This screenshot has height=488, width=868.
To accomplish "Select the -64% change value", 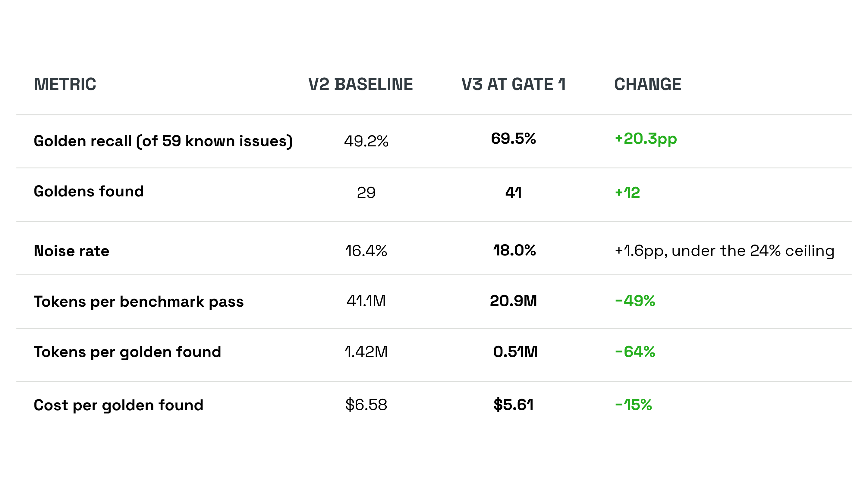I will pyautogui.click(x=635, y=352).
